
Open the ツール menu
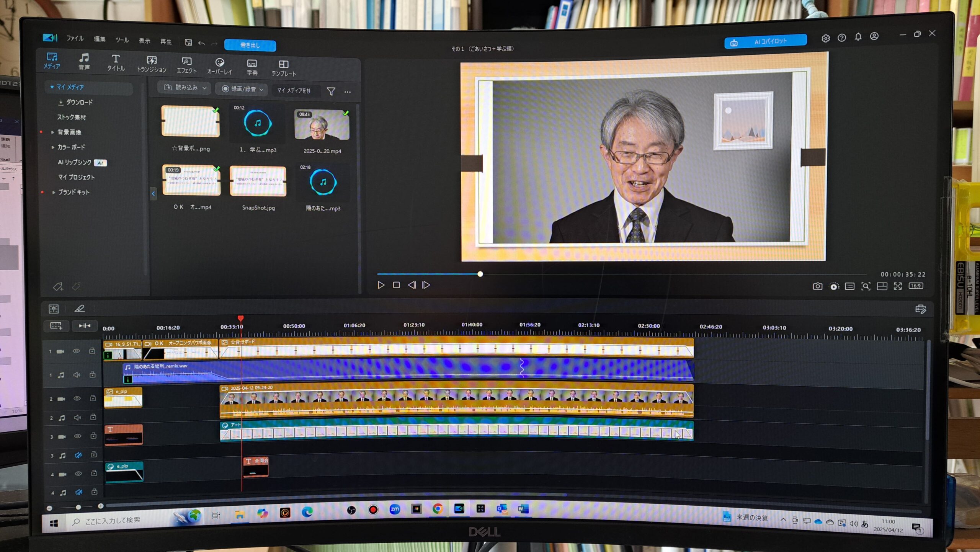click(122, 40)
